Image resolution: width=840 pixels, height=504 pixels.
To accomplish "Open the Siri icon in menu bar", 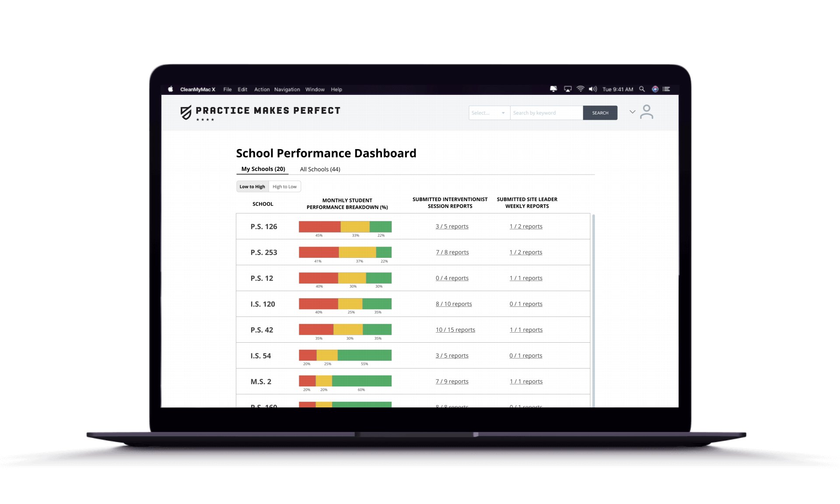I will tap(655, 89).
